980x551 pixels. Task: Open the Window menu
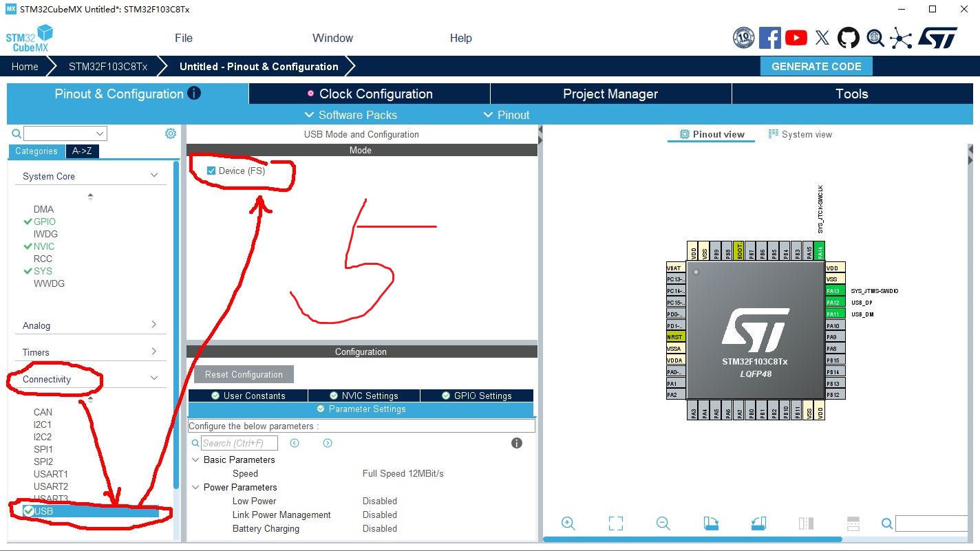click(332, 38)
